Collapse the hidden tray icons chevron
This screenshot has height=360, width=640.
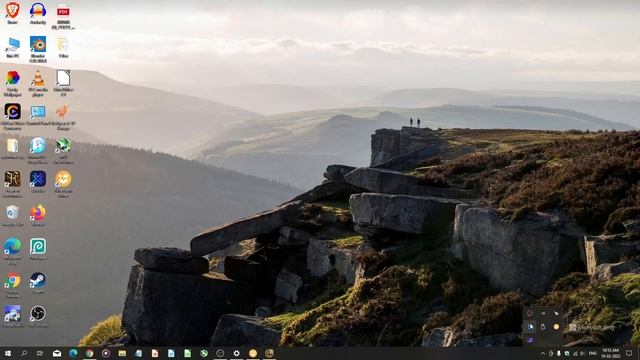point(542,353)
